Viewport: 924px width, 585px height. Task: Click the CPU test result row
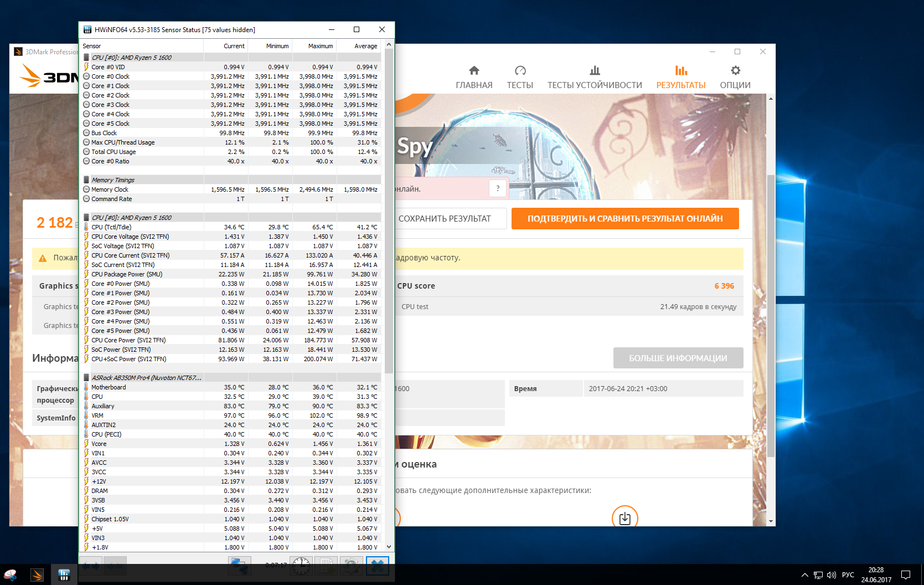[x=569, y=307]
